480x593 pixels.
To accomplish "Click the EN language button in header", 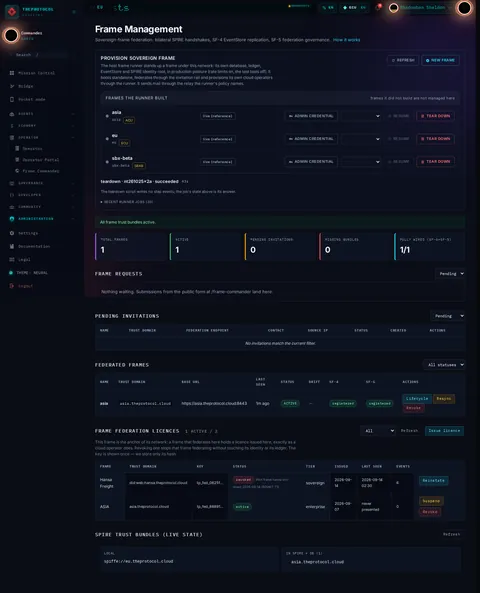I will (328, 8).
